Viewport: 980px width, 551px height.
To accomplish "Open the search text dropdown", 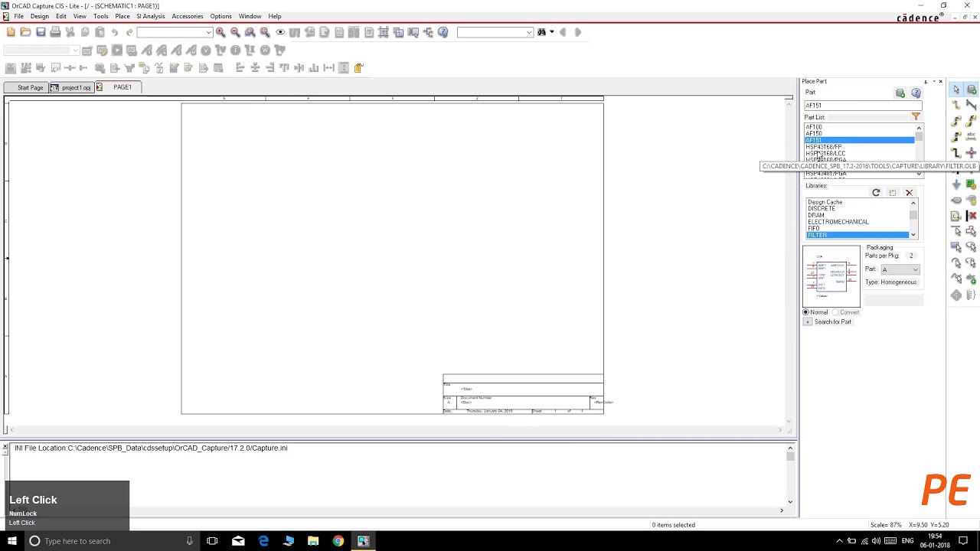I will pos(529,32).
